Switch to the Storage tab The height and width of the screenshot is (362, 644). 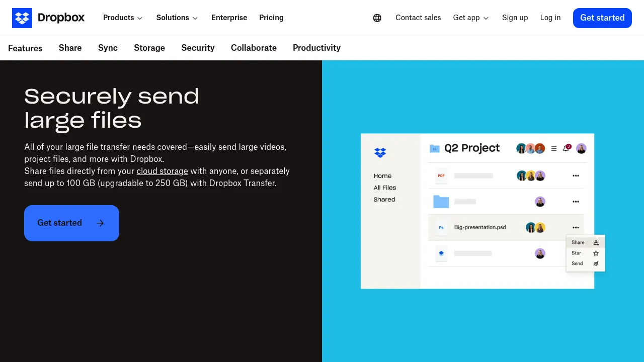click(x=149, y=48)
